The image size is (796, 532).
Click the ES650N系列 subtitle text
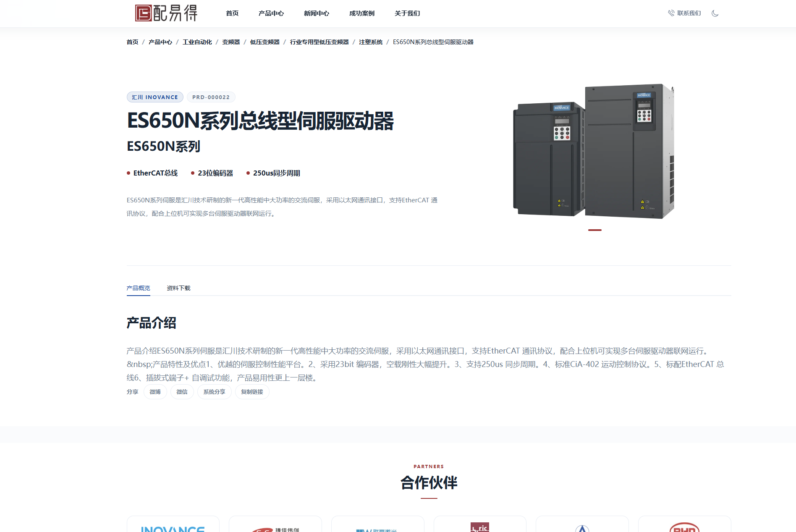[164, 146]
